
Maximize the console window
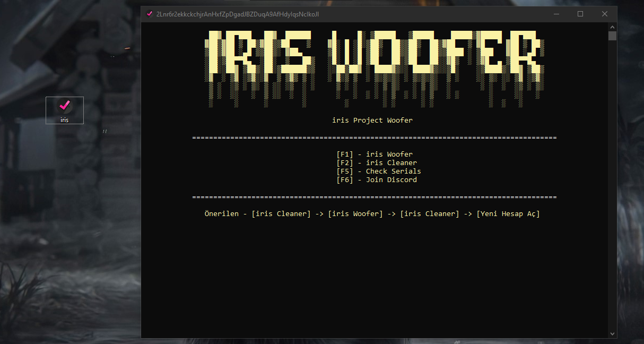tap(580, 14)
